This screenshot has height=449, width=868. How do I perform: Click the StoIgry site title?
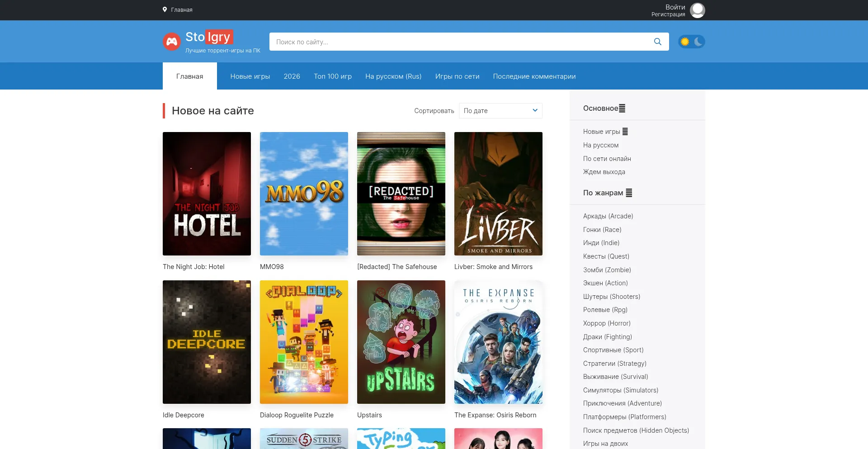209,37
